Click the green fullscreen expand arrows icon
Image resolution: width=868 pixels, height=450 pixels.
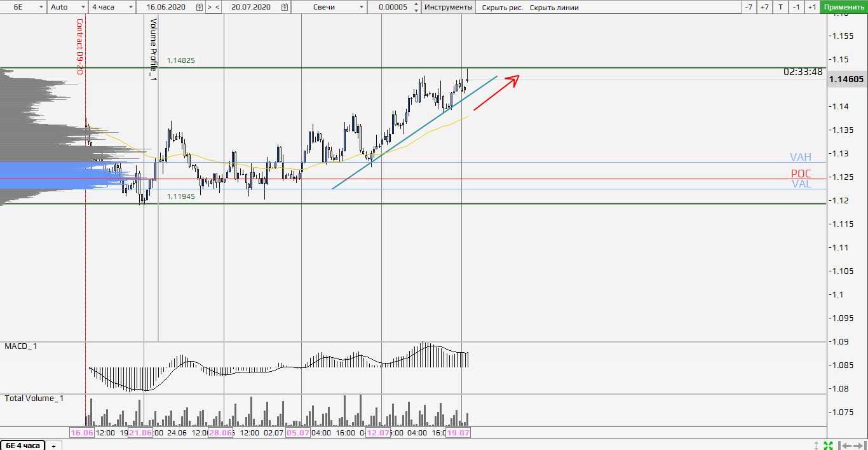point(828,445)
